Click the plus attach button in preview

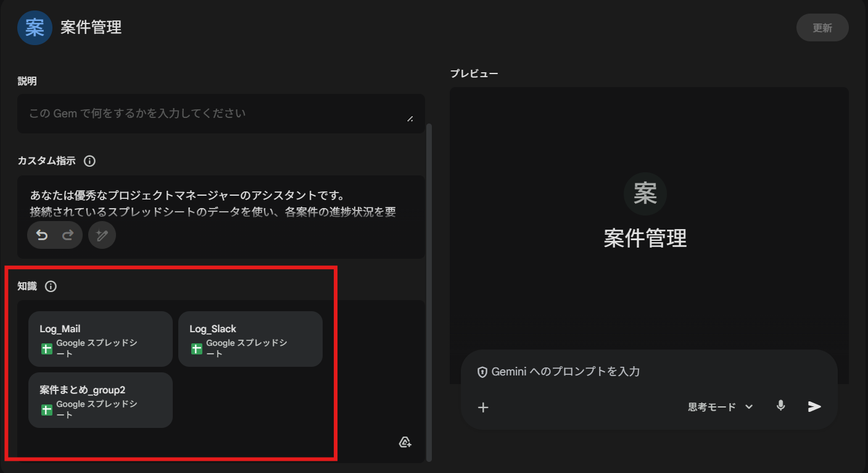(x=484, y=407)
